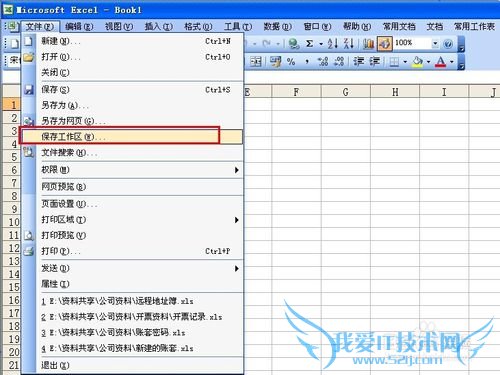Open recent file 开票记录.xls

pos(132,317)
